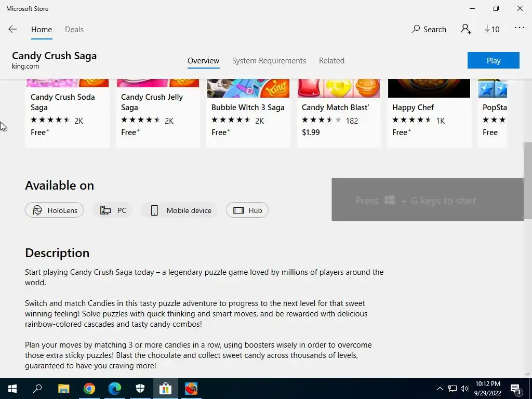The width and height of the screenshot is (532, 399).
Task: Switch to Home tab
Action: [x=42, y=30]
